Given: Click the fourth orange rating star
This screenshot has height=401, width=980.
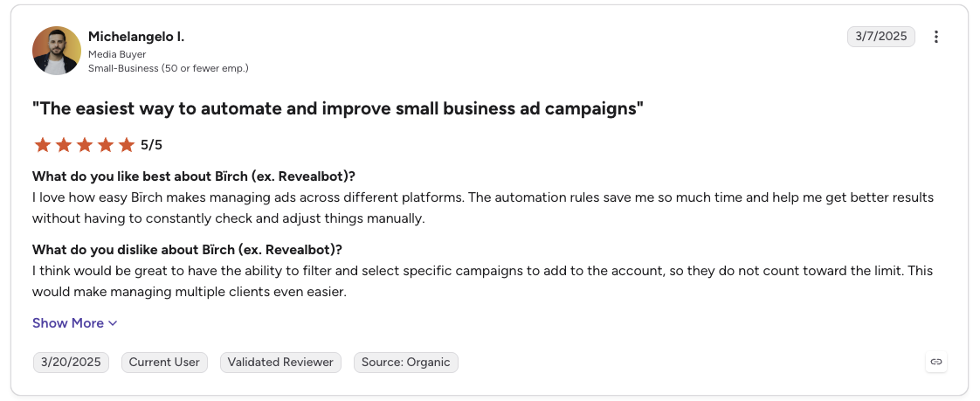Looking at the screenshot, I should [107, 145].
